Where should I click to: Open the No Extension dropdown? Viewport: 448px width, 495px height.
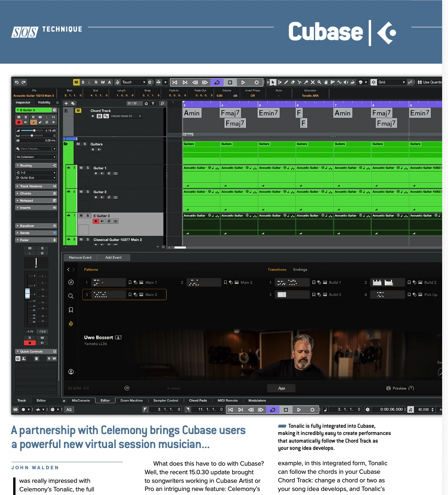tap(36, 157)
